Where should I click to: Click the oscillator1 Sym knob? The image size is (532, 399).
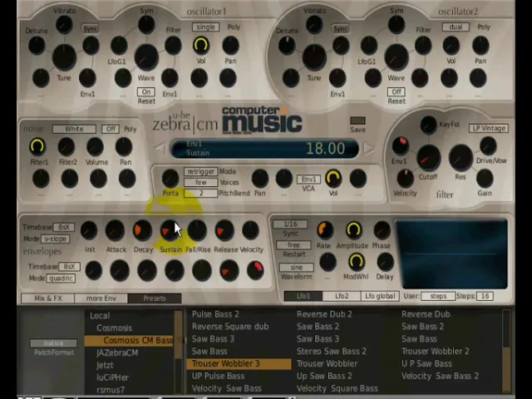(146, 25)
